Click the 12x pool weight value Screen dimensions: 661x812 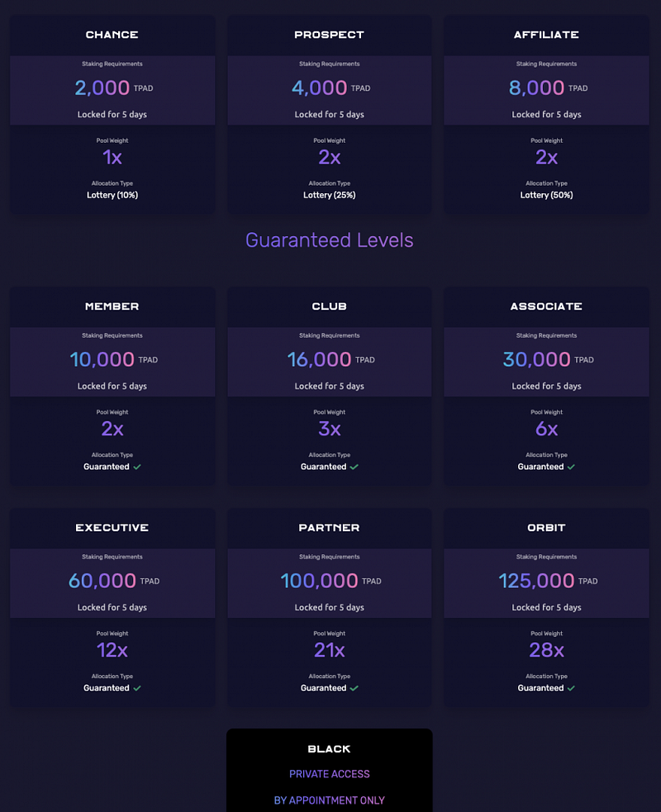click(x=112, y=650)
